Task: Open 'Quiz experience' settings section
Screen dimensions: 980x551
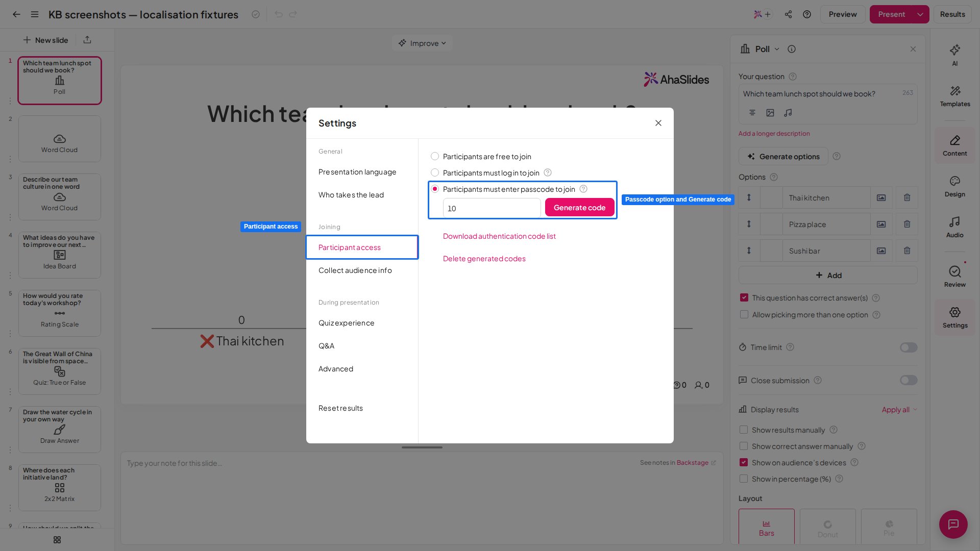Action: (x=347, y=323)
